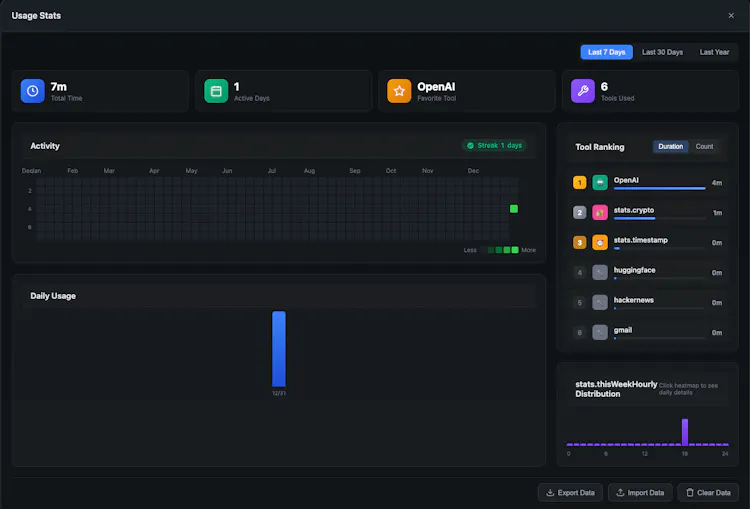
Task: Click the OpenAI Favorite Tool value
Action: click(436, 87)
